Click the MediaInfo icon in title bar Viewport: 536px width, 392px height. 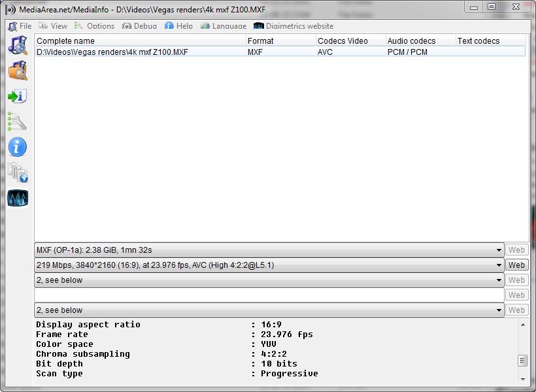(10, 9)
